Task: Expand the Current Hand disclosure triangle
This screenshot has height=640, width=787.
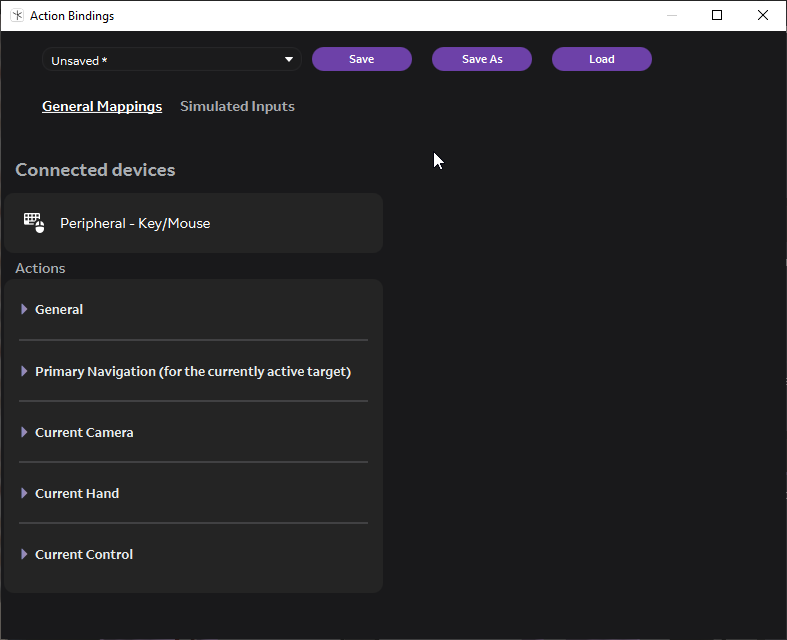Action: point(24,493)
